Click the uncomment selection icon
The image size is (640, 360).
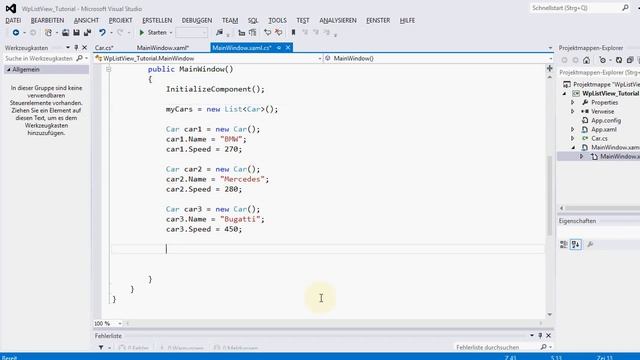point(278,32)
